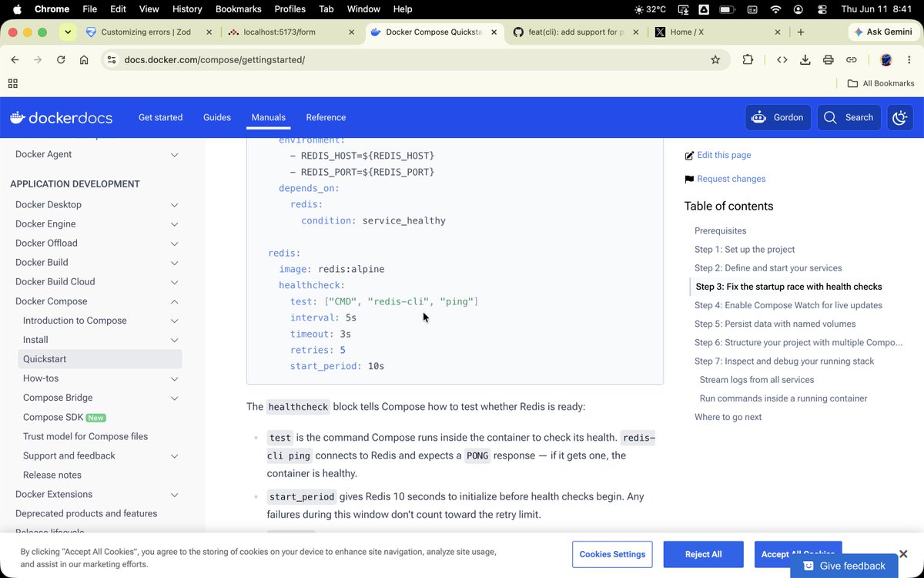Open Gordon AI assistant
924x578 pixels.
[x=778, y=117]
